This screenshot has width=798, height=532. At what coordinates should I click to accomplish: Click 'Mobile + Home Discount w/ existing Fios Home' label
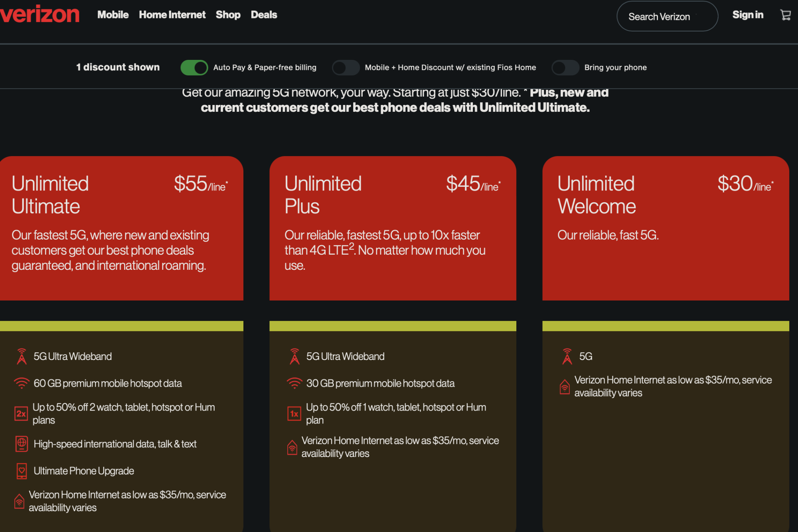[x=450, y=67]
